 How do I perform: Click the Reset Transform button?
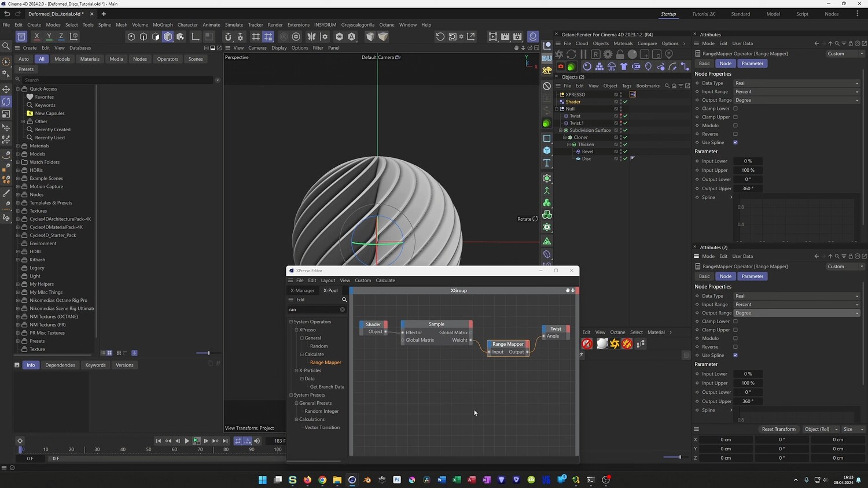click(778, 429)
